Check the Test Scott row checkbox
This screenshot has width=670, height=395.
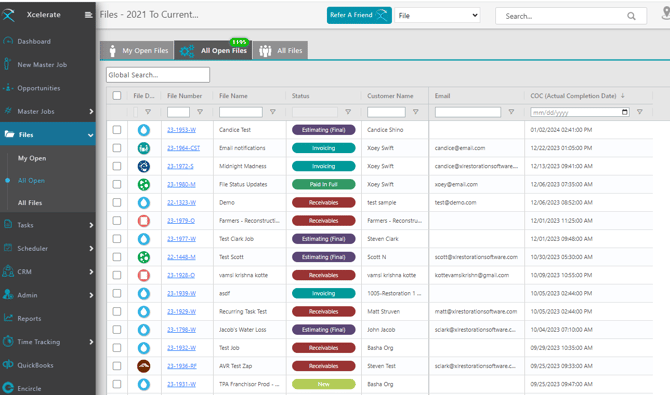click(x=117, y=257)
